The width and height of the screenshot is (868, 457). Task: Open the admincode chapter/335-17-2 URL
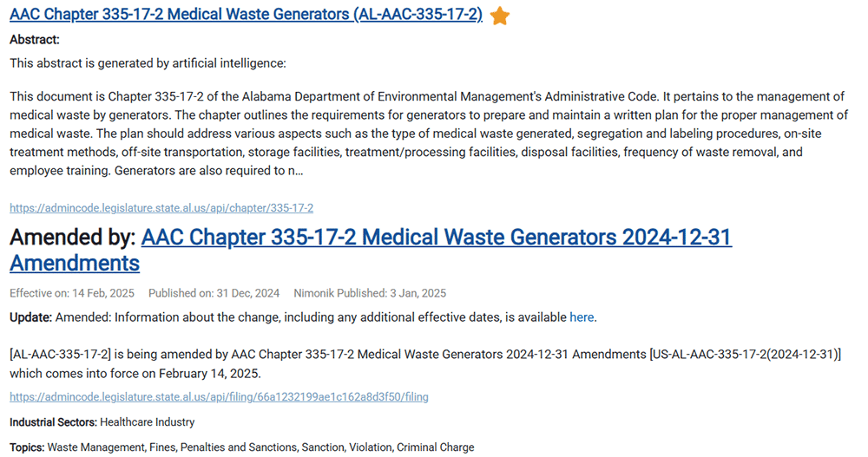coord(161,208)
